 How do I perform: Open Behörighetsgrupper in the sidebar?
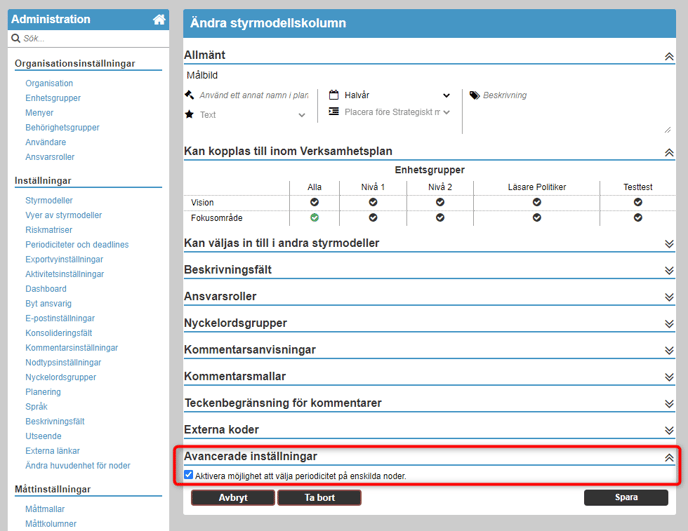pyautogui.click(x=62, y=128)
